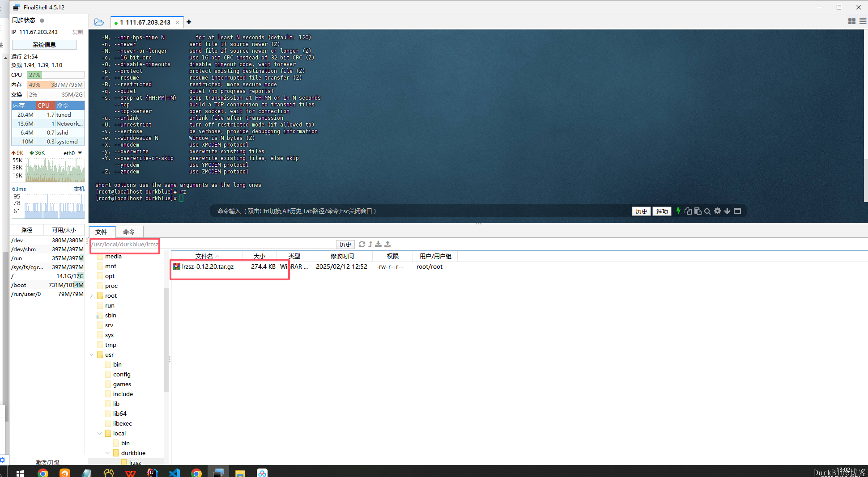Open the file path 历史 history button
868x477 pixels.
345,245
